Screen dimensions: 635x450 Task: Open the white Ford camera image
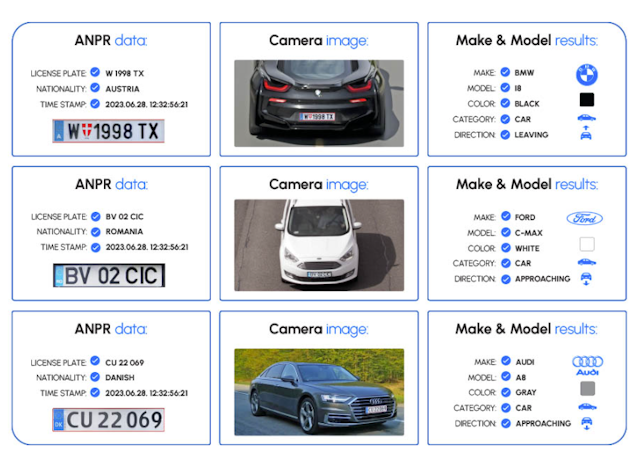click(319, 245)
